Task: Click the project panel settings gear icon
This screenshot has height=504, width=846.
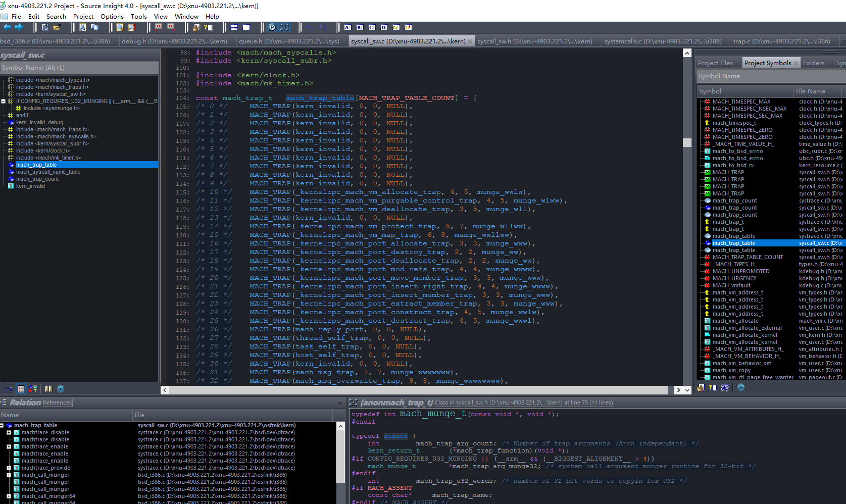Action: pos(741,387)
